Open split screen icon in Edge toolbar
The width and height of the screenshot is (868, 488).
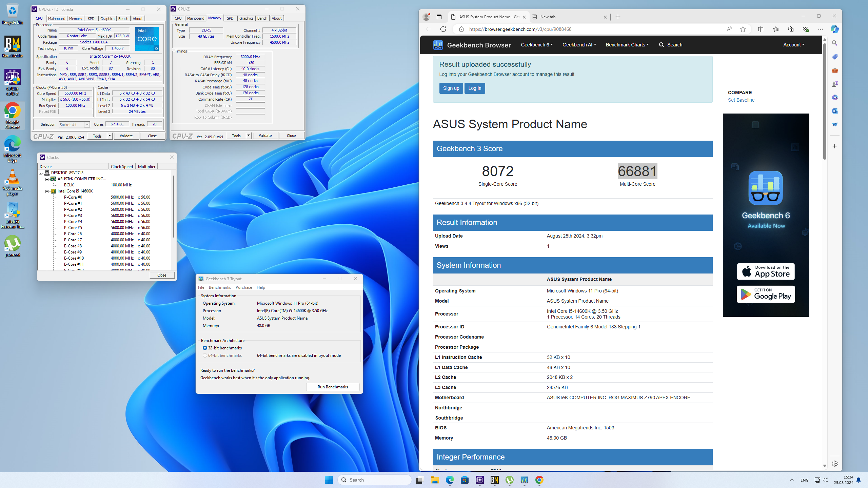click(761, 29)
